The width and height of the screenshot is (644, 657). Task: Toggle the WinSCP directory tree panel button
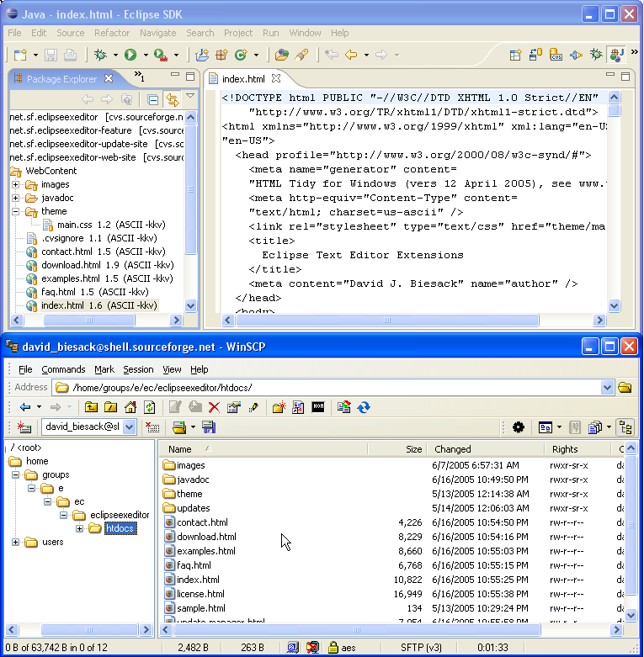(625, 427)
